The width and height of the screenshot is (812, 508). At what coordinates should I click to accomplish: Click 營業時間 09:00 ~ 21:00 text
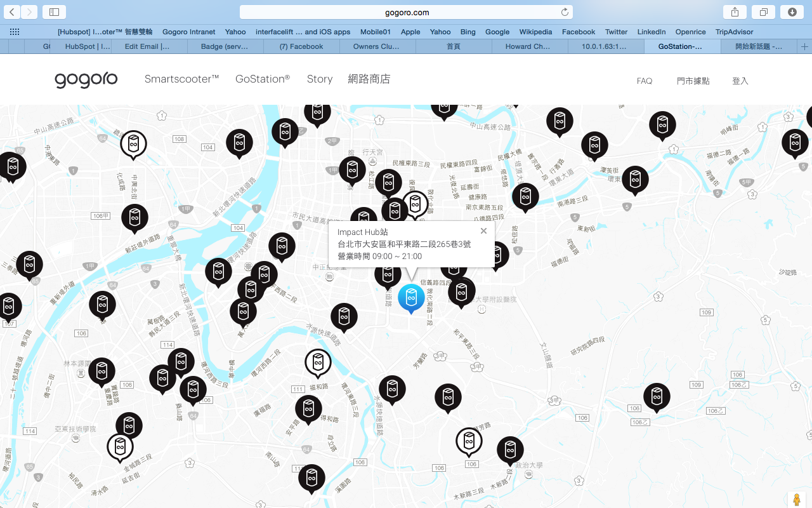click(379, 257)
